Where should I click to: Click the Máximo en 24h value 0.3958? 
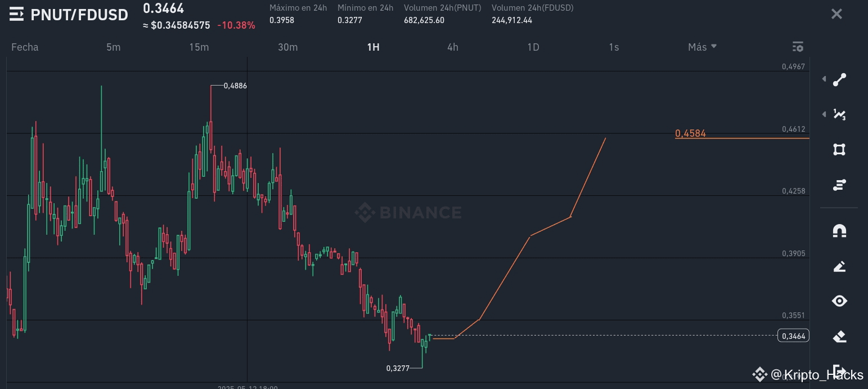[x=282, y=20]
